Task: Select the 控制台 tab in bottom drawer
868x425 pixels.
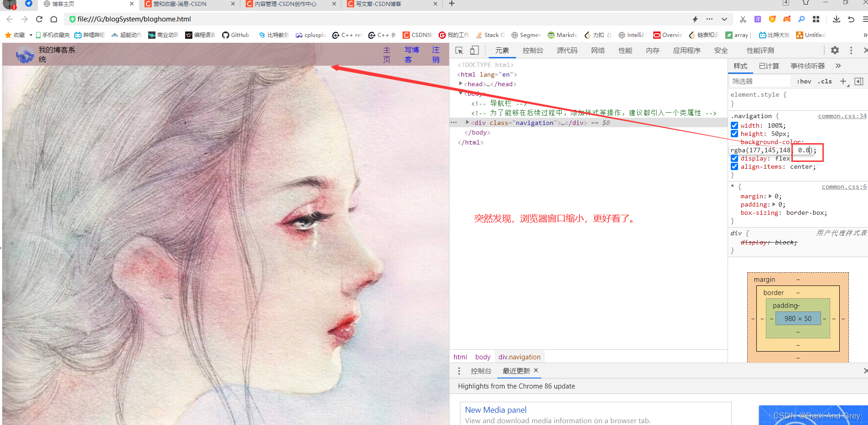Action: (x=481, y=371)
